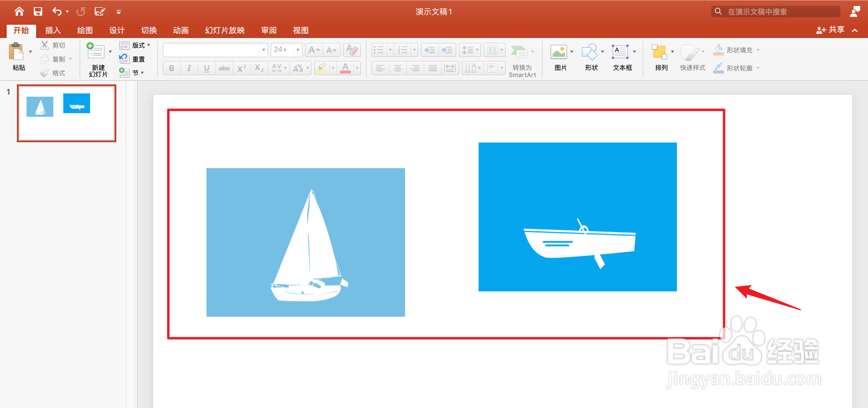Open the Layout (版式) menu
Viewport: 868px width, 408px height.
click(x=135, y=45)
